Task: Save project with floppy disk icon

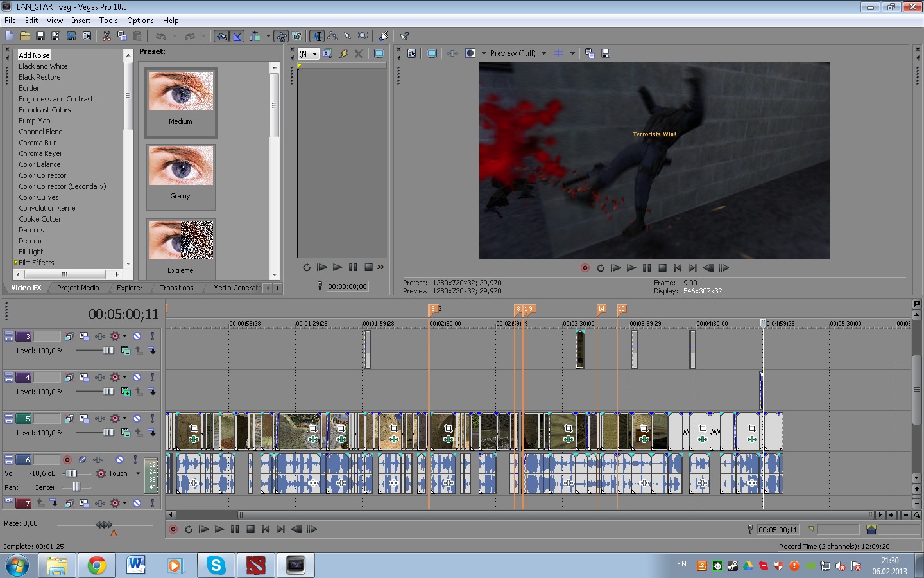Action: tap(40, 36)
